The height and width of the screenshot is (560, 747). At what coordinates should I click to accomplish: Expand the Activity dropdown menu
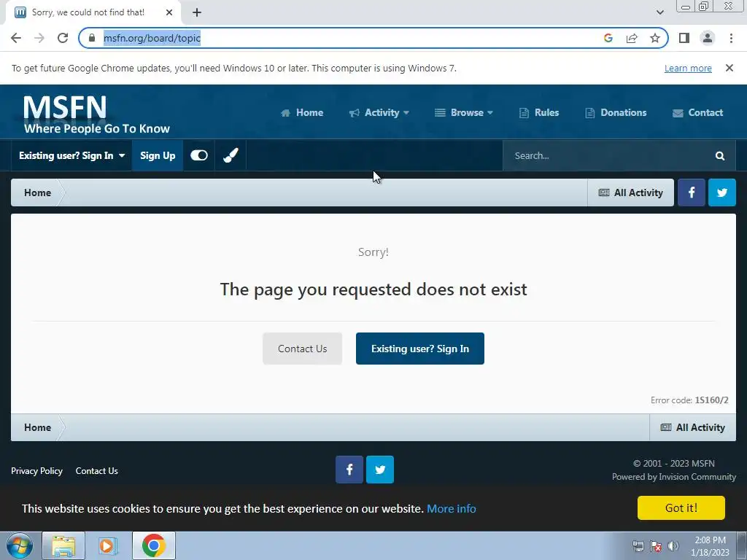(x=379, y=113)
